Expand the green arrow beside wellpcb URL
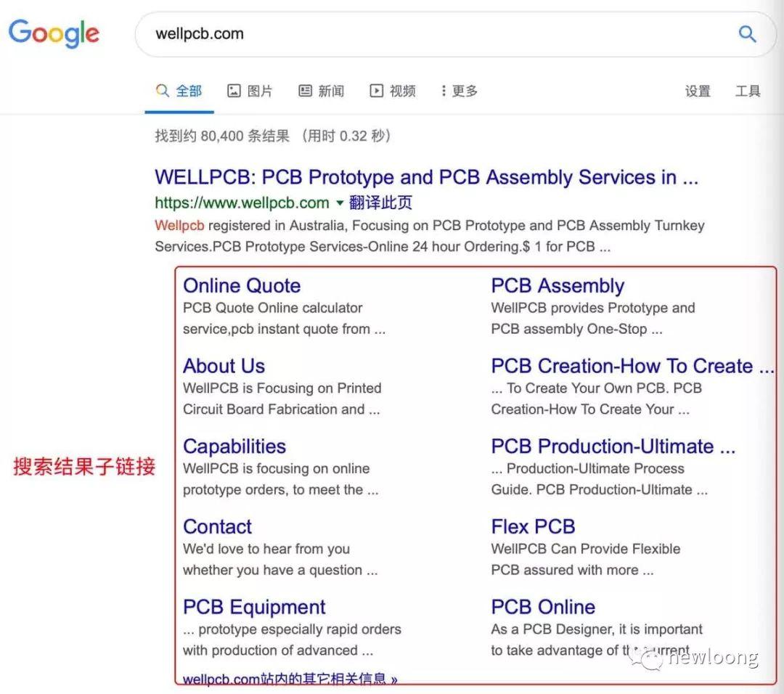This screenshot has height=694, width=784. 340,203
